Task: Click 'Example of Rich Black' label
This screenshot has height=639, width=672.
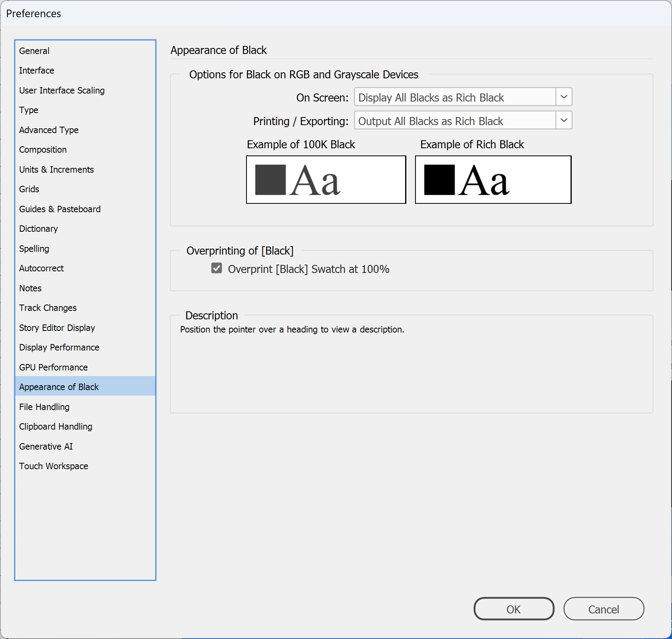Action: point(472,145)
